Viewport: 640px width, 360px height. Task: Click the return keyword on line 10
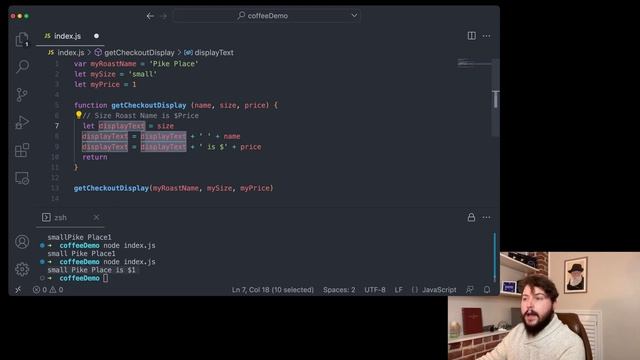pos(95,157)
